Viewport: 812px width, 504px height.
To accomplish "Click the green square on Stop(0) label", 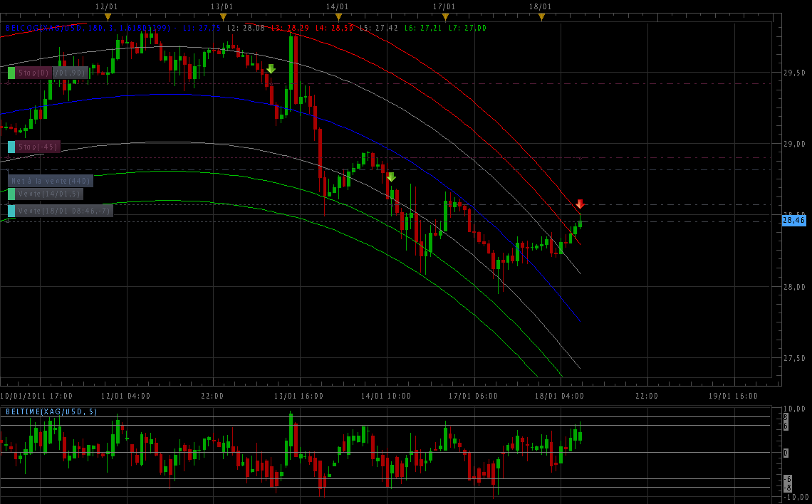I will tap(11, 73).
